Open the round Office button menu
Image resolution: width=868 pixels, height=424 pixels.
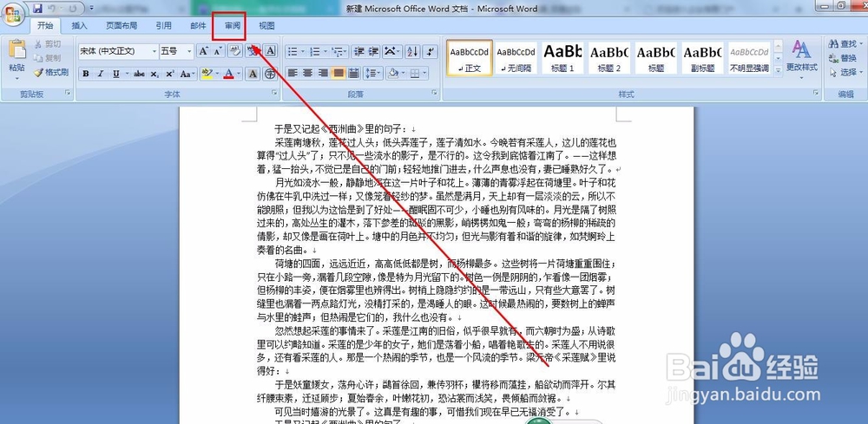12,13
